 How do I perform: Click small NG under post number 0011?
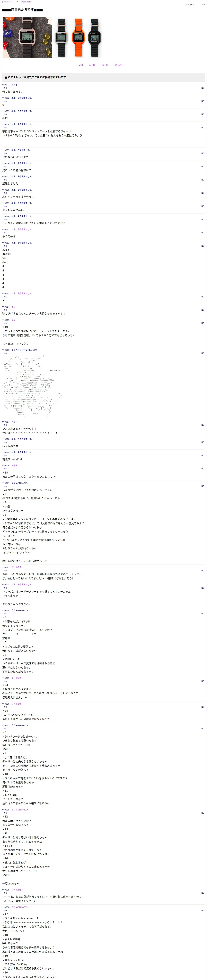click(5, 233)
